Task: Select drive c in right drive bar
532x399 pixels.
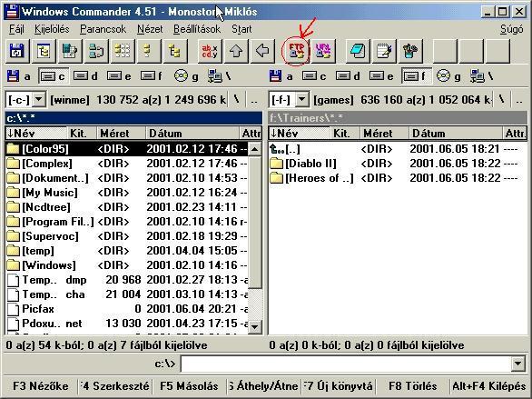Action: (314, 76)
